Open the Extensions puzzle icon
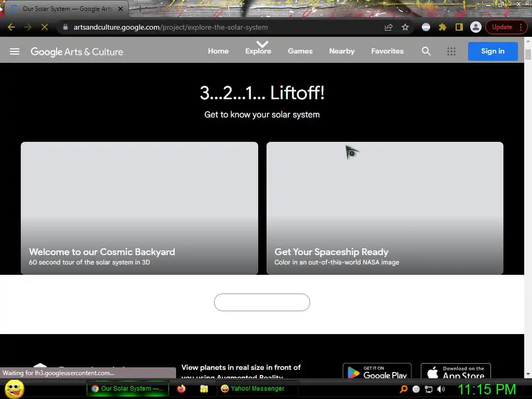This screenshot has height=399, width=532. pos(443,27)
